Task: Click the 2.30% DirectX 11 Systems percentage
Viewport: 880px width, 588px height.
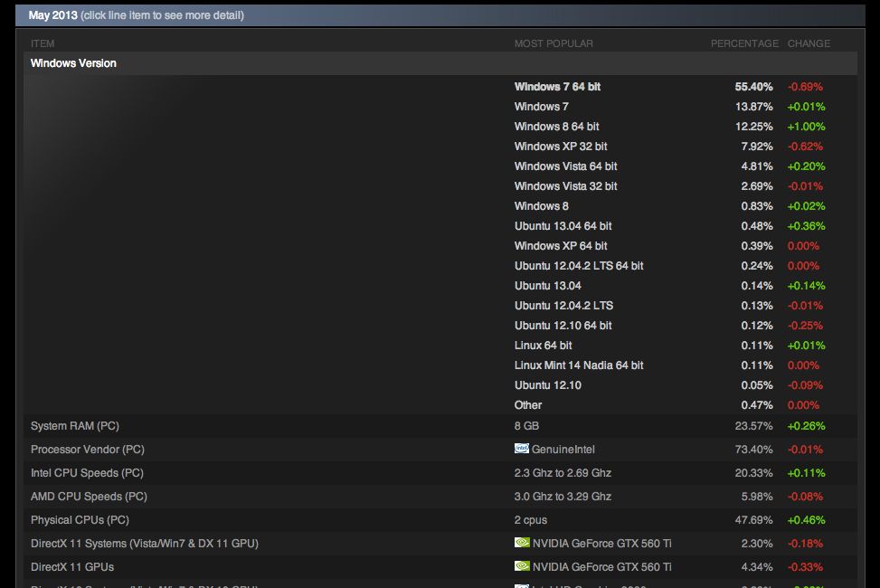Action: click(x=756, y=545)
